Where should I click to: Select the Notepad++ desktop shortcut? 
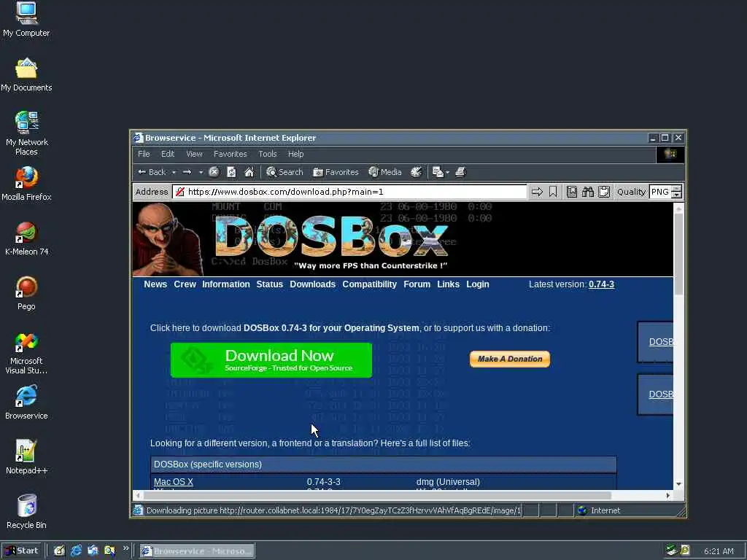pos(26,458)
